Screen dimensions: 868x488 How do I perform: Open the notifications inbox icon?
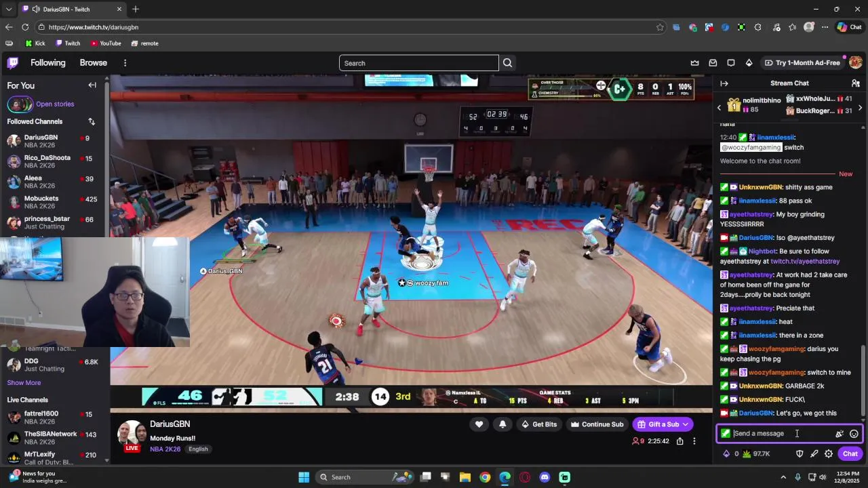(x=713, y=63)
